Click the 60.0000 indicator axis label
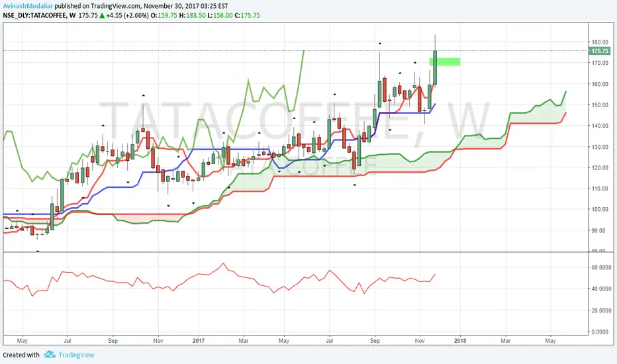617x364 pixels. click(602, 267)
